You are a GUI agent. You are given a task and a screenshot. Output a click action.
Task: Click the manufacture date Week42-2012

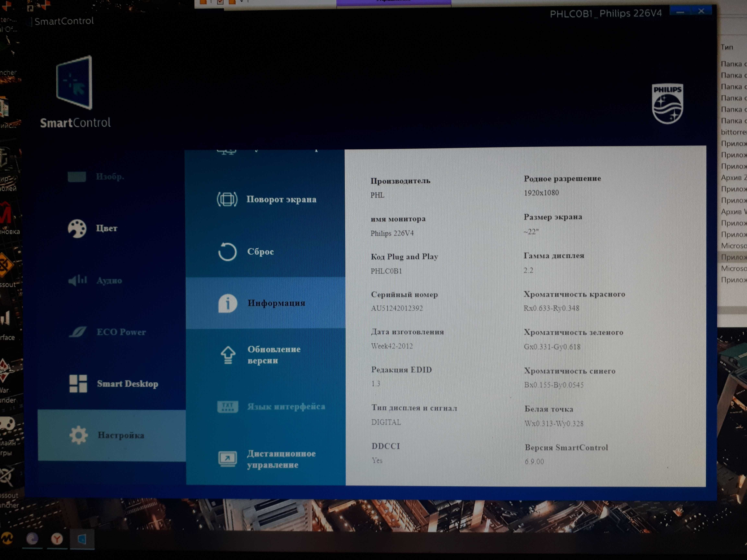[392, 346]
